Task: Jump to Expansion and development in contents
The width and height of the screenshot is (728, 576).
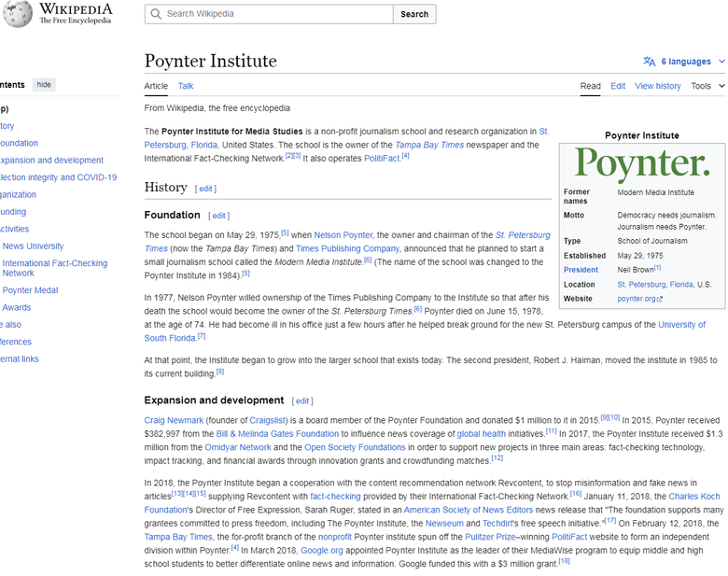Action: click(51, 161)
